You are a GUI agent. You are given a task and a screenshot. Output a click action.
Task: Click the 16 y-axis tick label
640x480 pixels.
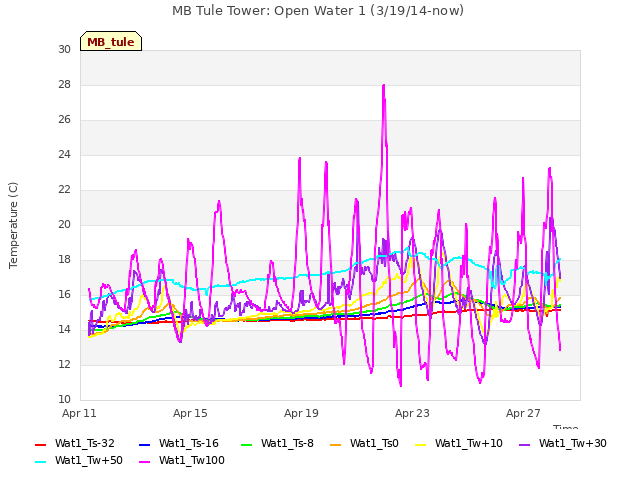pyautogui.click(x=64, y=295)
